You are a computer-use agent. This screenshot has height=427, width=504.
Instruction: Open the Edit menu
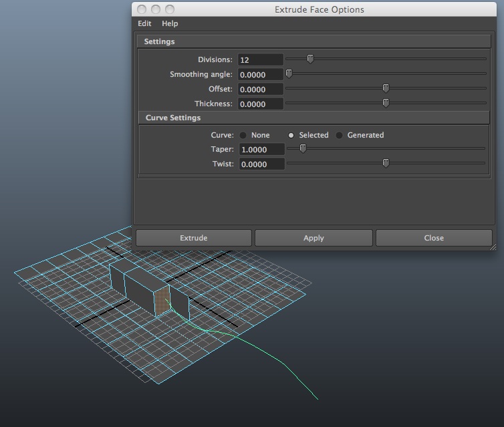(144, 23)
